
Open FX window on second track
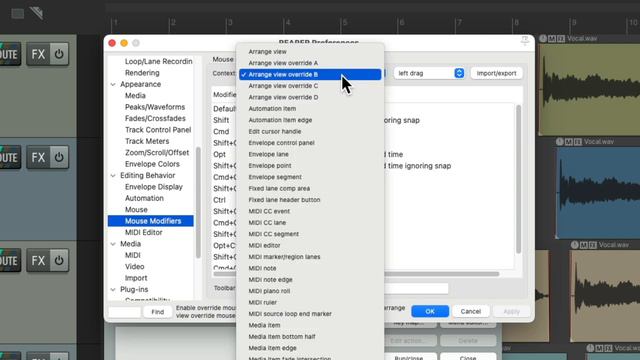[x=38, y=157]
